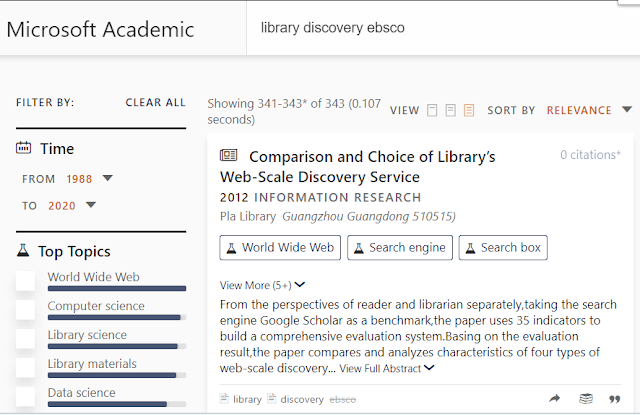
Task: Click the cite quotation mark icon
Action: [x=615, y=398]
